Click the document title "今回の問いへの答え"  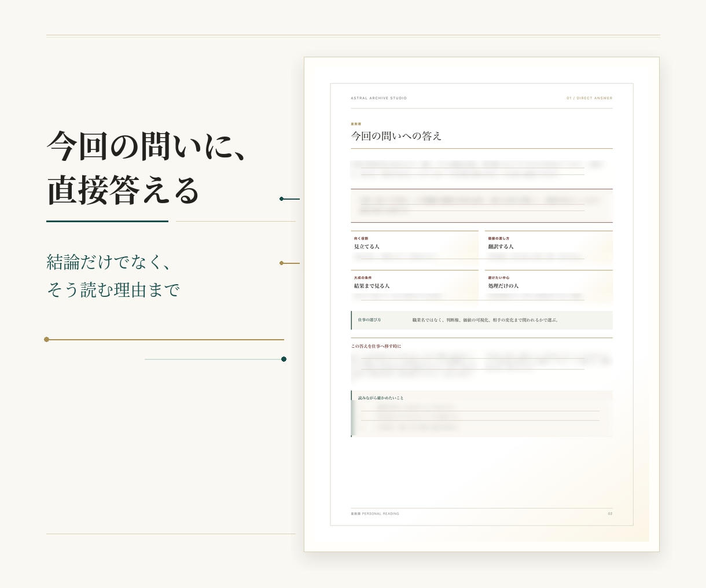pyautogui.click(x=396, y=136)
